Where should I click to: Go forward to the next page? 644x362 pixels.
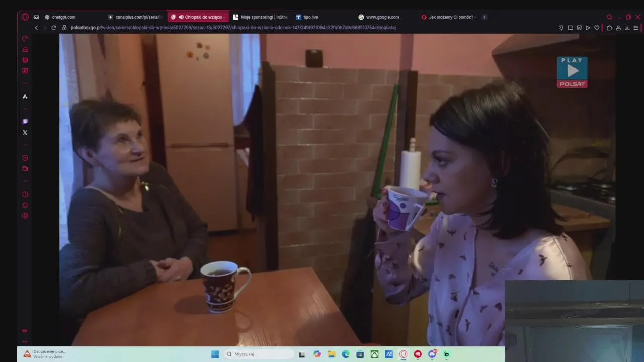point(44,28)
